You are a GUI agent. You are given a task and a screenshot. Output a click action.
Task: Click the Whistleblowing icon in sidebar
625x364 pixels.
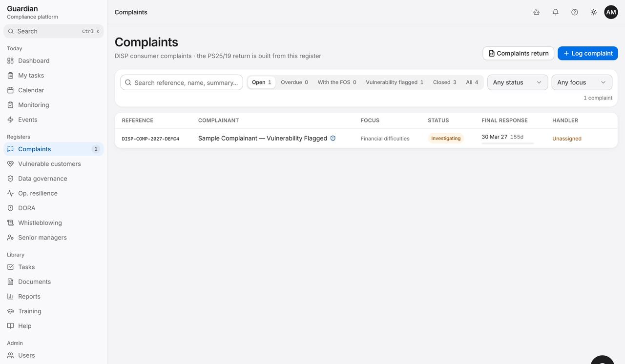(x=10, y=223)
